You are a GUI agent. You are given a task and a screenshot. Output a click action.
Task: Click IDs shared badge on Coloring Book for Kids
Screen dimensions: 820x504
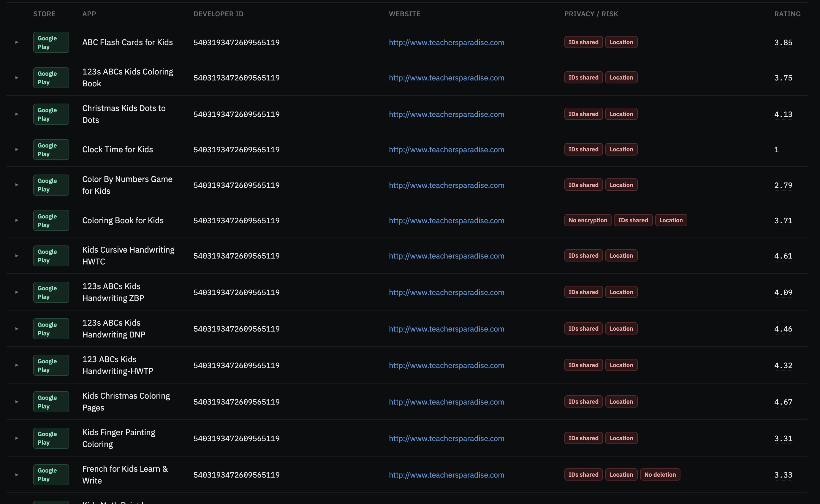(633, 220)
